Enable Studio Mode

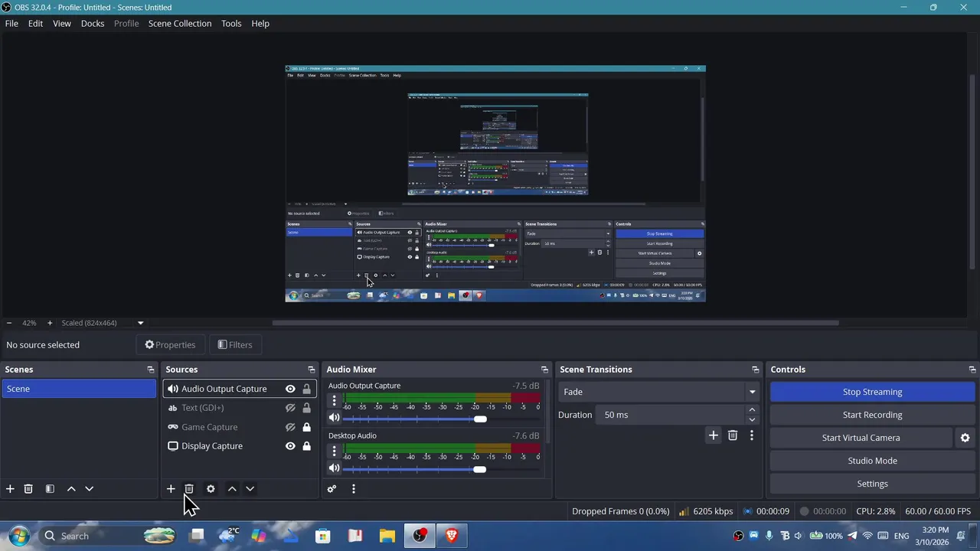[x=872, y=461]
